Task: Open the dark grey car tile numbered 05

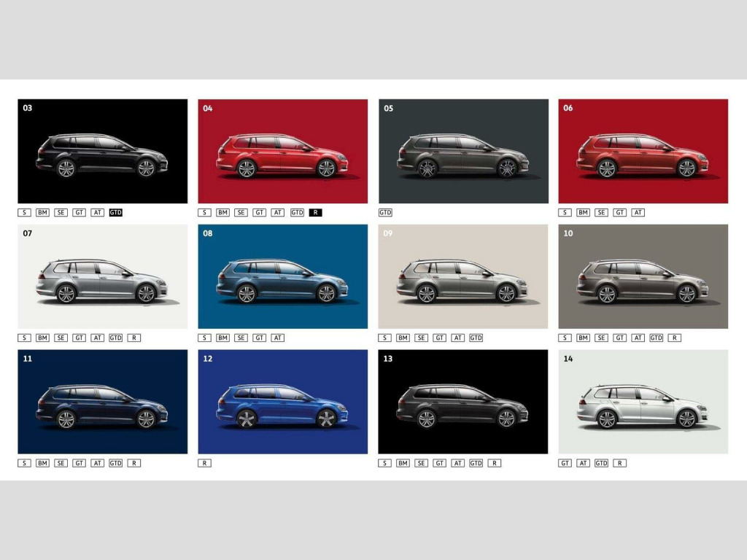Action: [462, 151]
